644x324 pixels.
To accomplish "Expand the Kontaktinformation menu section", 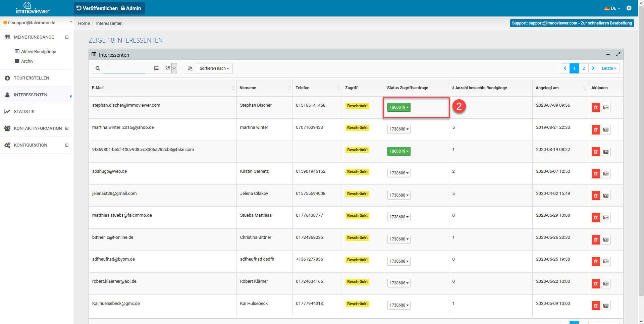I will 67,128.
